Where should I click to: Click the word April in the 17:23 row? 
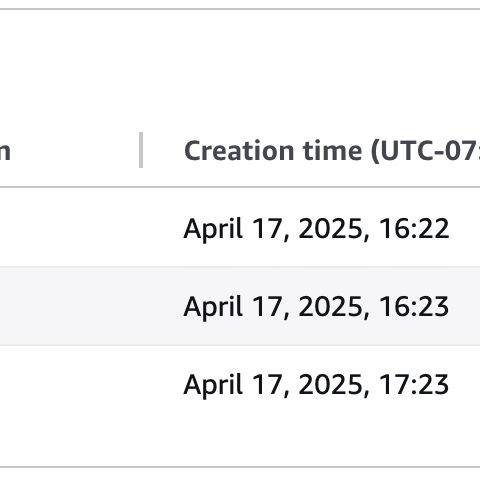(213, 385)
